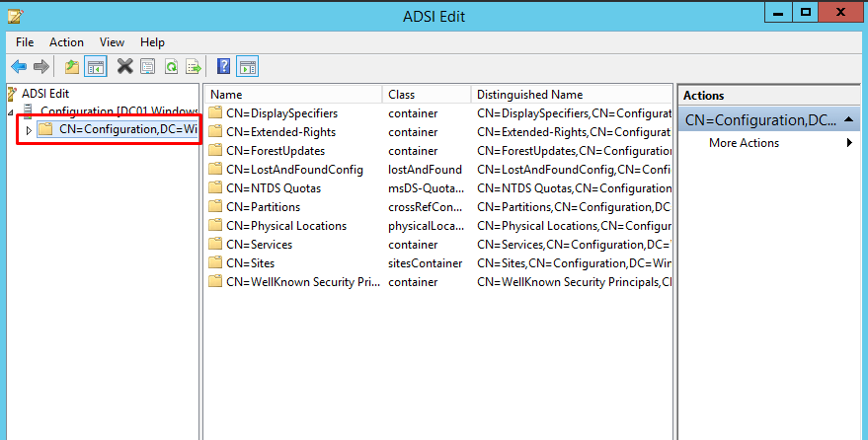
Task: Click the Back arrow toolbar icon
Action: click(19, 67)
